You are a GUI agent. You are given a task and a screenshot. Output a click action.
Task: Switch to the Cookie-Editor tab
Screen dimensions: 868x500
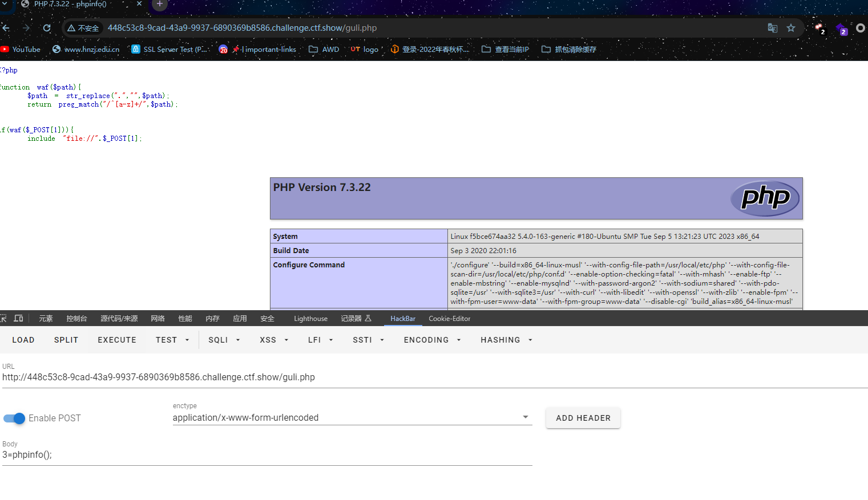pyautogui.click(x=450, y=319)
